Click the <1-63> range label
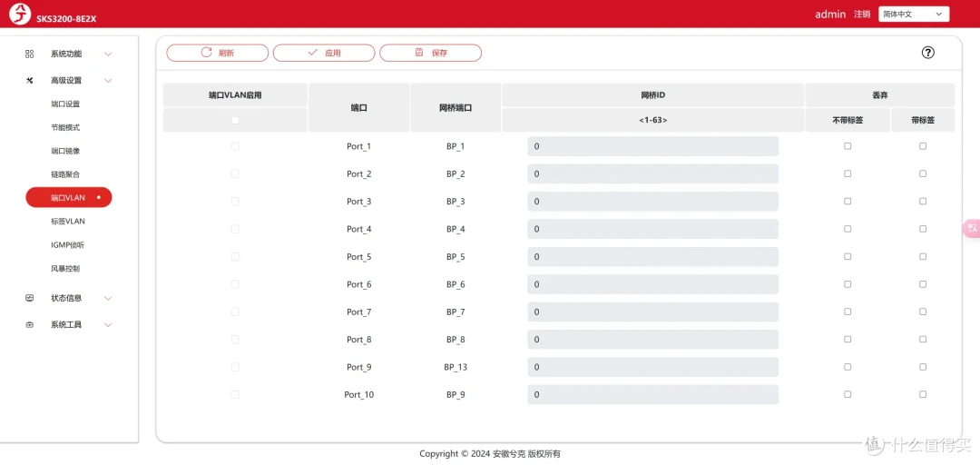Viewport: 980px width, 465px height. 652,120
